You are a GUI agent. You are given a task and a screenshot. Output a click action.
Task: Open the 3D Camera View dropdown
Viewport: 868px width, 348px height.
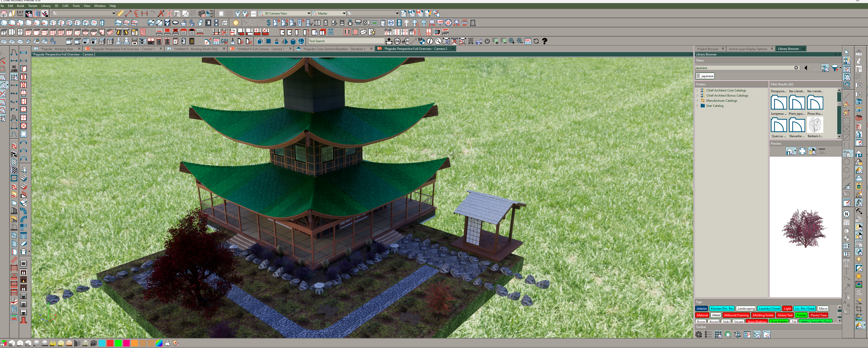[308, 14]
